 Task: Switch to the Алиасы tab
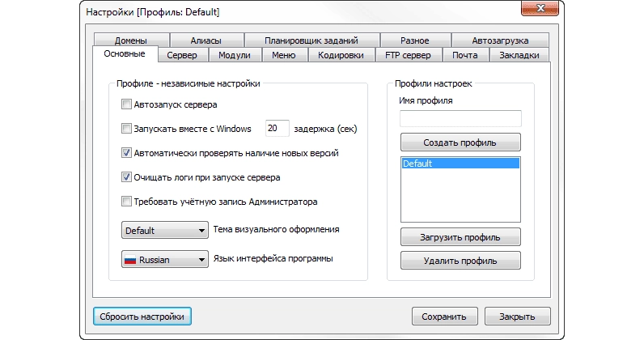tap(206, 40)
